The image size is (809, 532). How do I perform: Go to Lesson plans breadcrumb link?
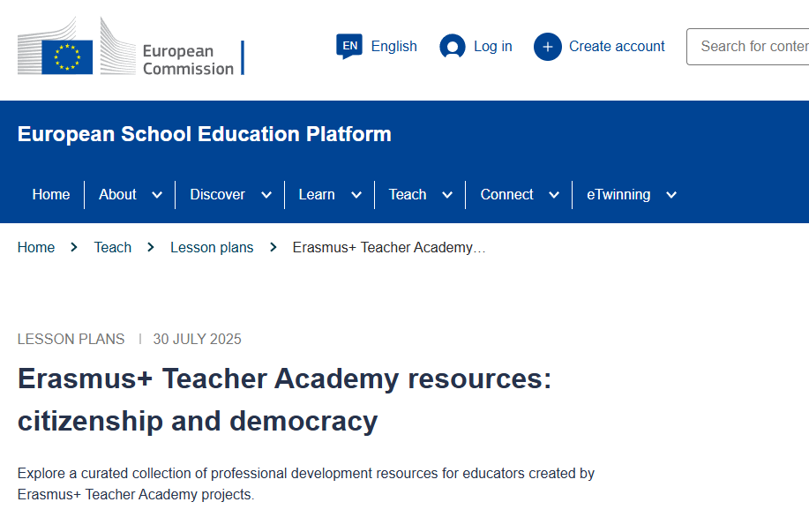212,248
